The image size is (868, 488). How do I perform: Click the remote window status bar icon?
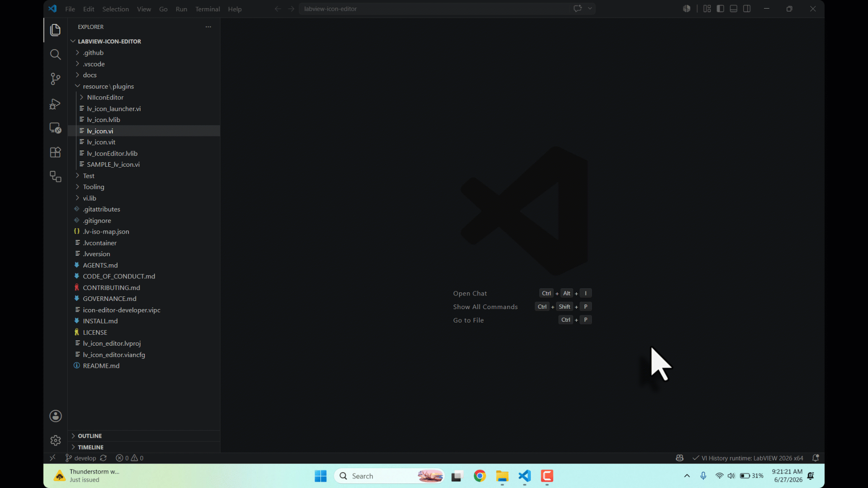click(x=52, y=458)
